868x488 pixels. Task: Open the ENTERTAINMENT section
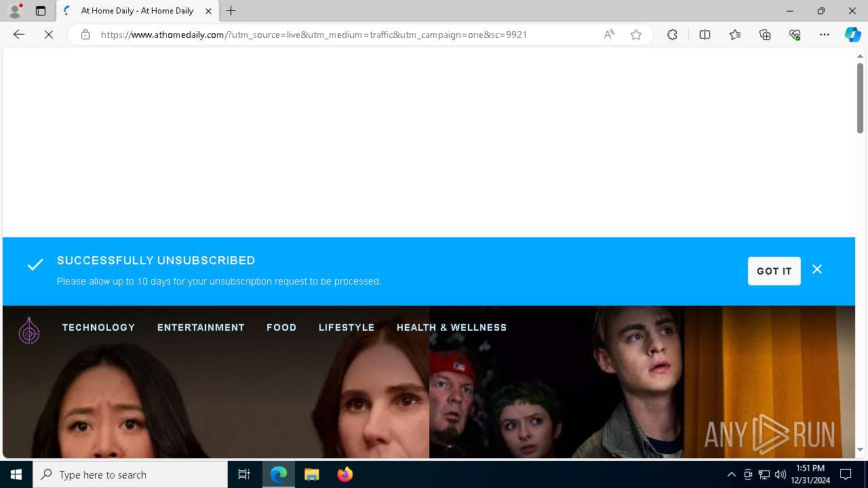coord(201,327)
